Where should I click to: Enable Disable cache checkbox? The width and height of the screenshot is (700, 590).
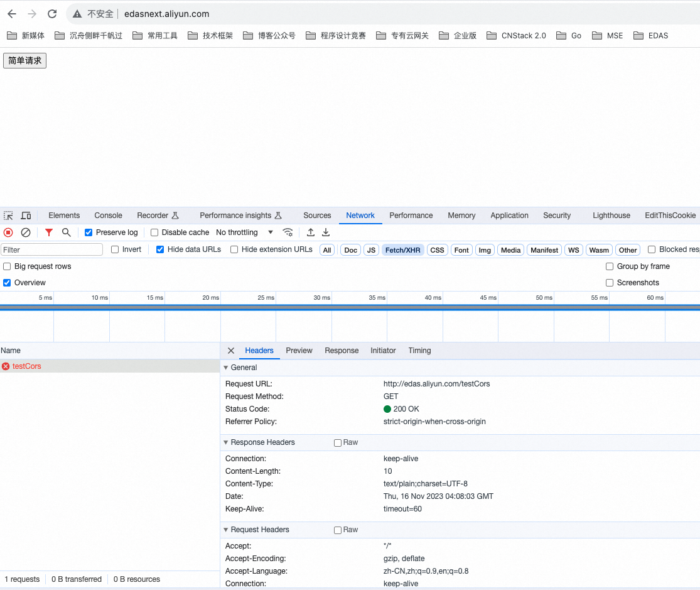point(154,232)
